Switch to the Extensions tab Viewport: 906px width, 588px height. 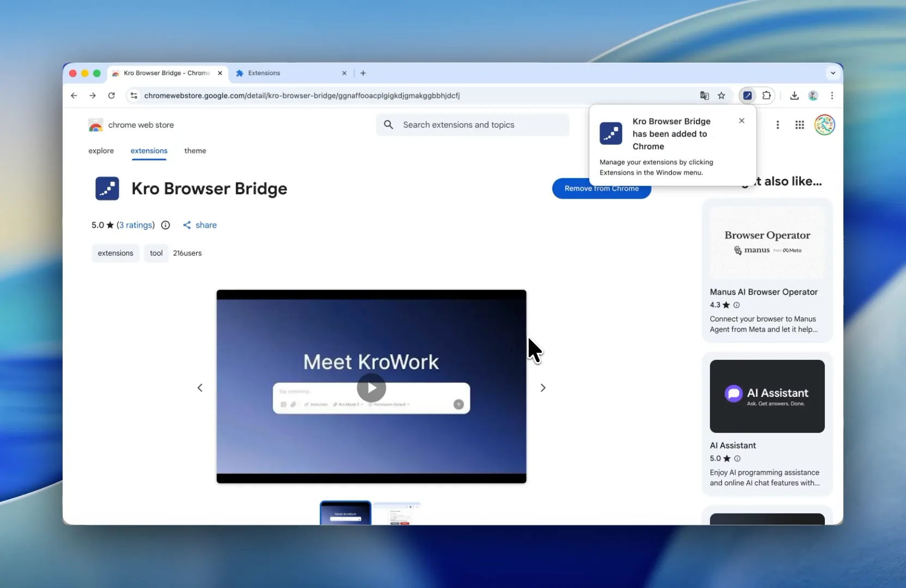pyautogui.click(x=292, y=73)
